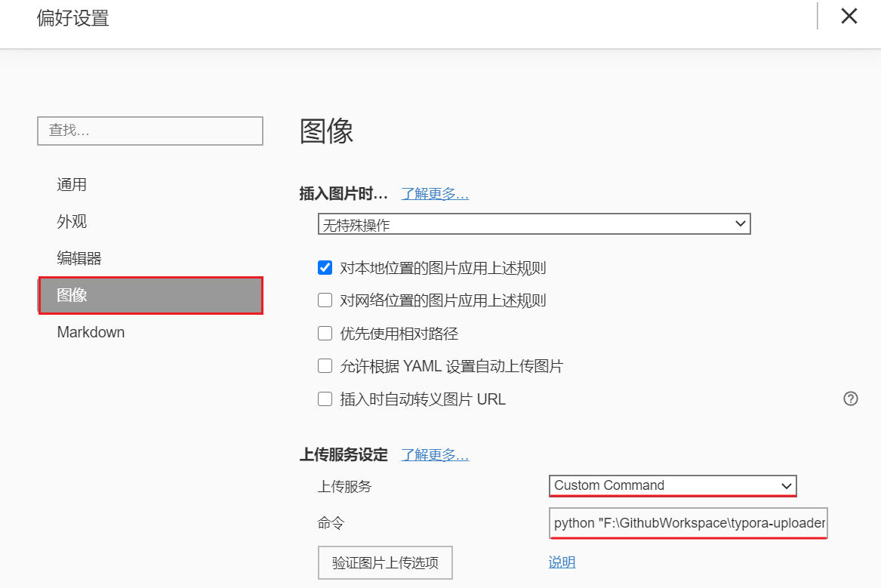Enable 允许根据 YAML 设置自动上传图片
This screenshot has height=588, width=881.
(x=325, y=366)
